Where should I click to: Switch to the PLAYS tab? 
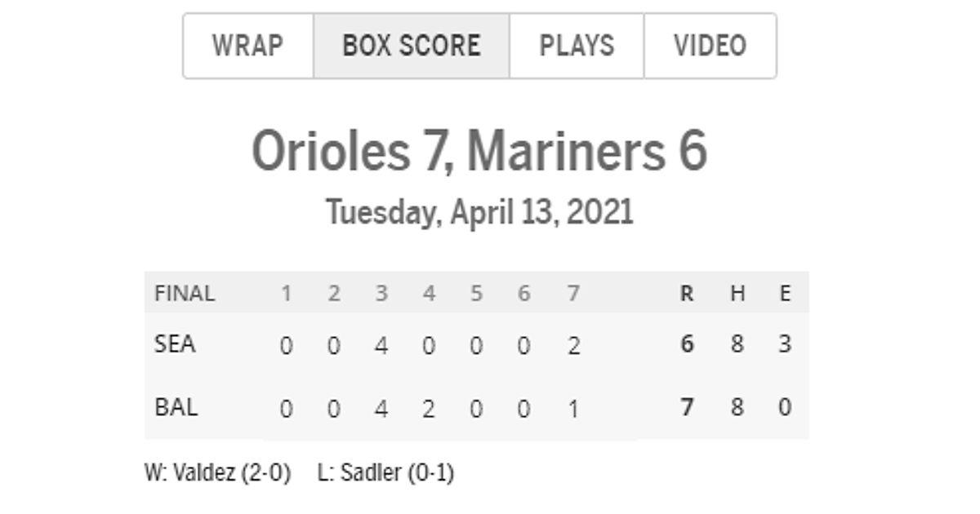577,46
